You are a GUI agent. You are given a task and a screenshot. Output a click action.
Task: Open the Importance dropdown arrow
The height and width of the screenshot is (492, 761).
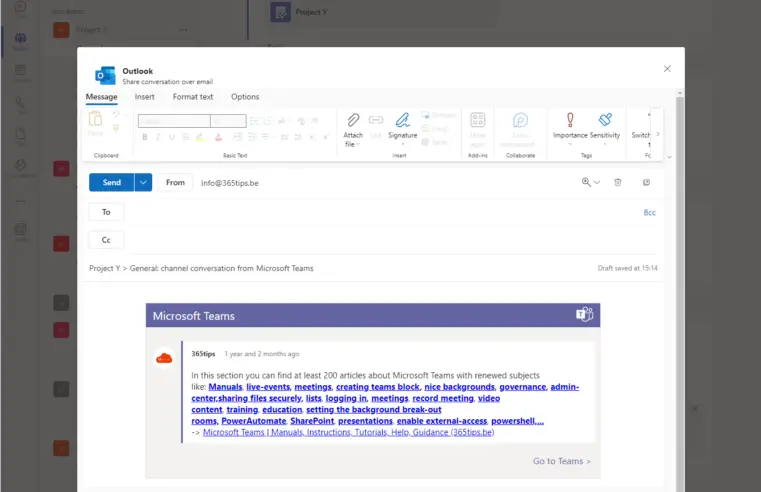pos(570,144)
